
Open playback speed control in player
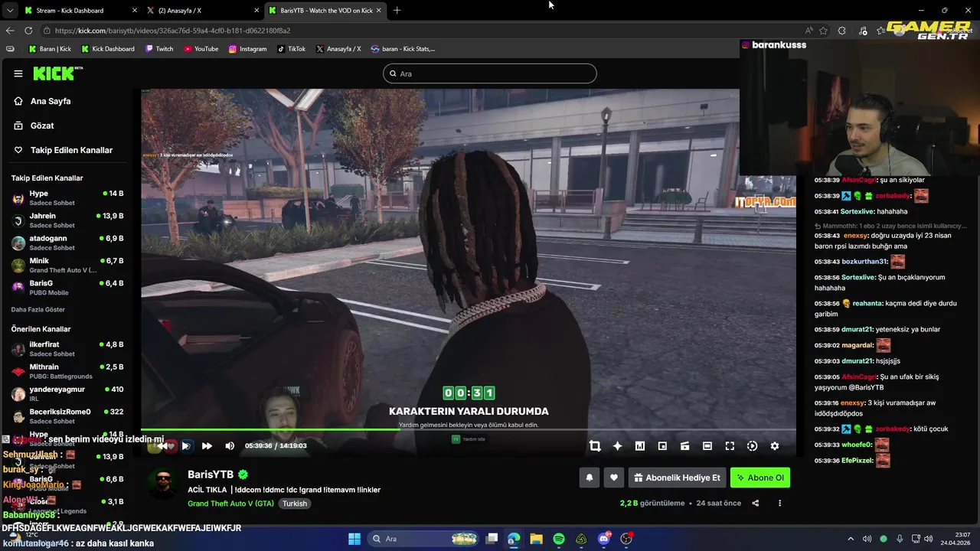click(x=752, y=445)
